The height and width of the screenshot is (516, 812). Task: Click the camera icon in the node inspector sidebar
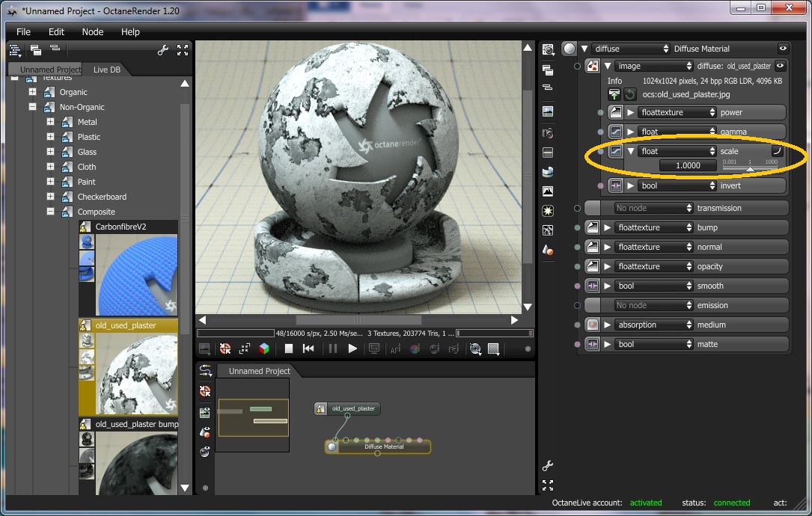pyautogui.click(x=547, y=133)
